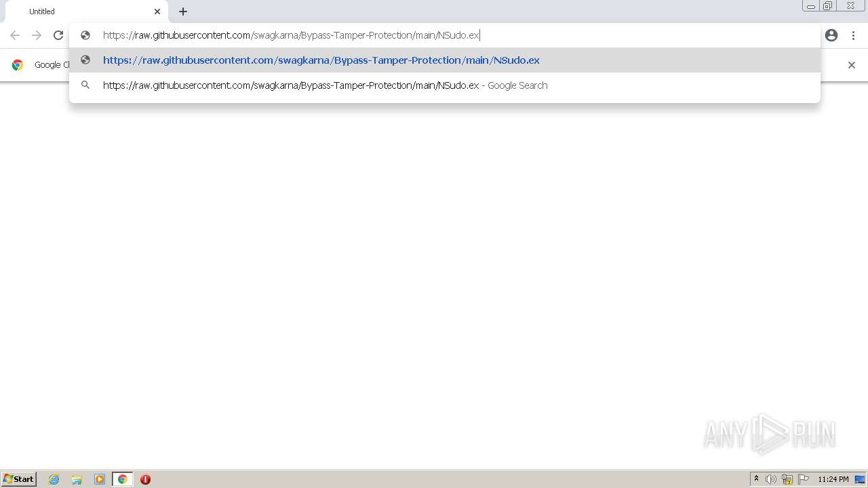Reload the current page
This screenshot has height=488, width=868.
58,35
